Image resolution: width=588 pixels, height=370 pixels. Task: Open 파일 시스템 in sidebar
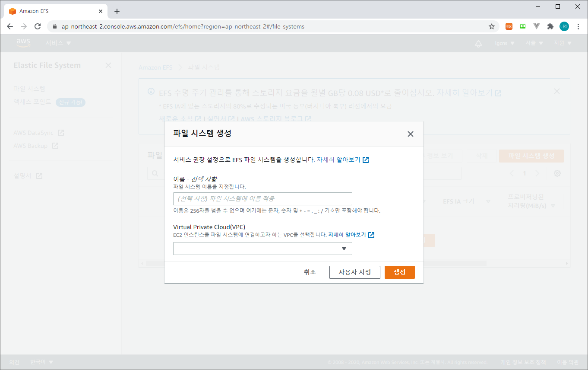[x=29, y=89]
